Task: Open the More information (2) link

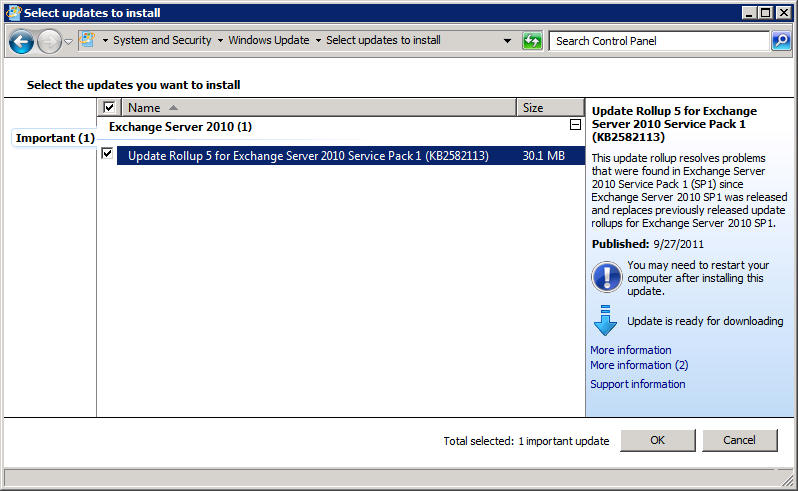Action: coord(639,365)
